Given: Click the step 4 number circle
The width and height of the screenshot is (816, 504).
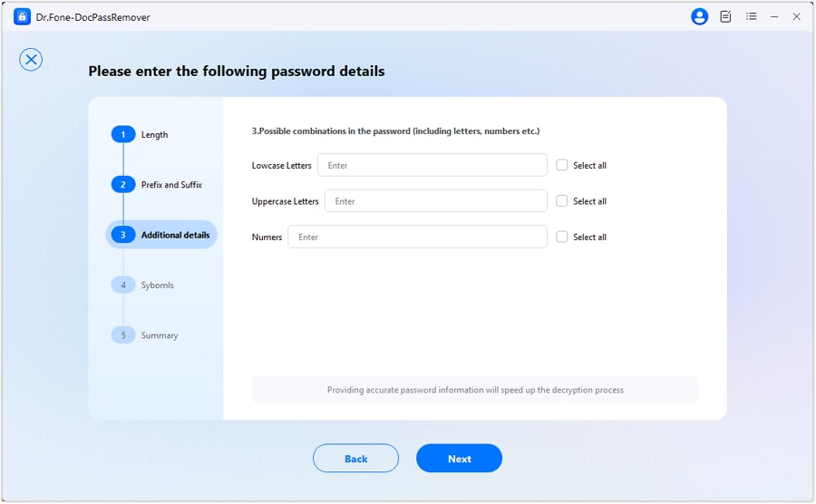Looking at the screenshot, I should 122,286.
